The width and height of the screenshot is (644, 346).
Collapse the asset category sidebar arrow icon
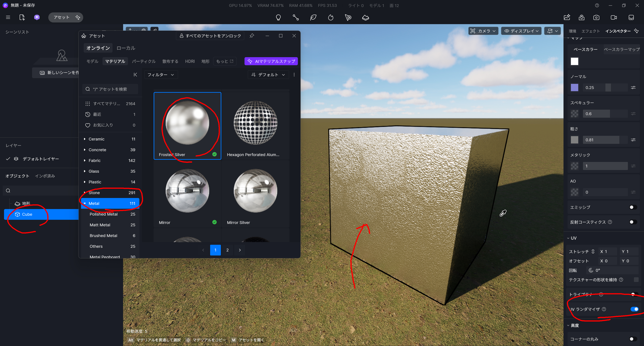(135, 75)
